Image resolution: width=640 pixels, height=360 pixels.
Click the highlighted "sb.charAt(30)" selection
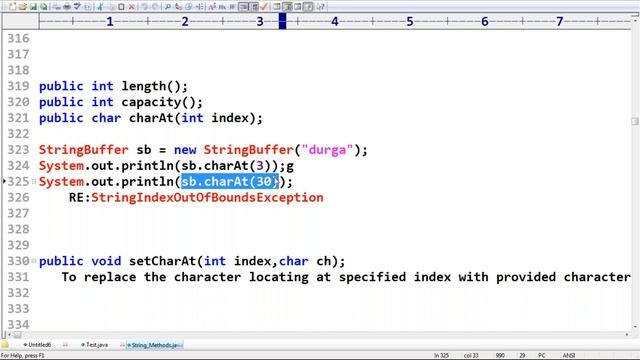point(230,182)
